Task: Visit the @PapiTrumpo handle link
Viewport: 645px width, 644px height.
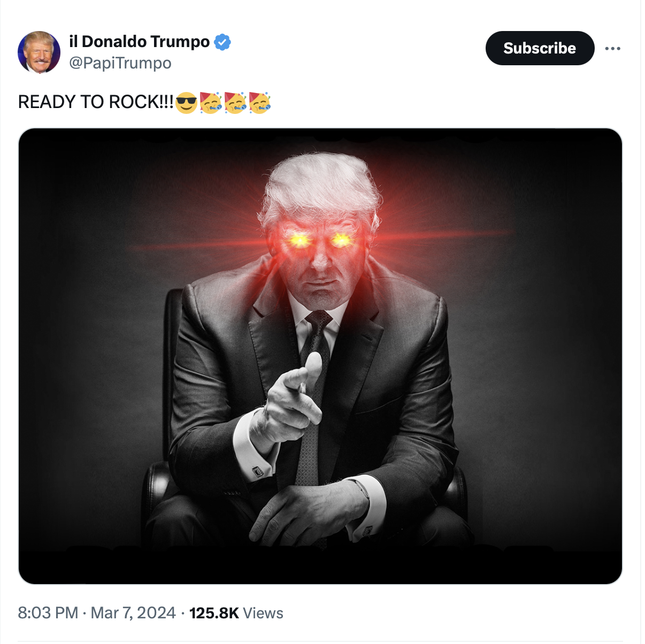Action: (x=120, y=63)
